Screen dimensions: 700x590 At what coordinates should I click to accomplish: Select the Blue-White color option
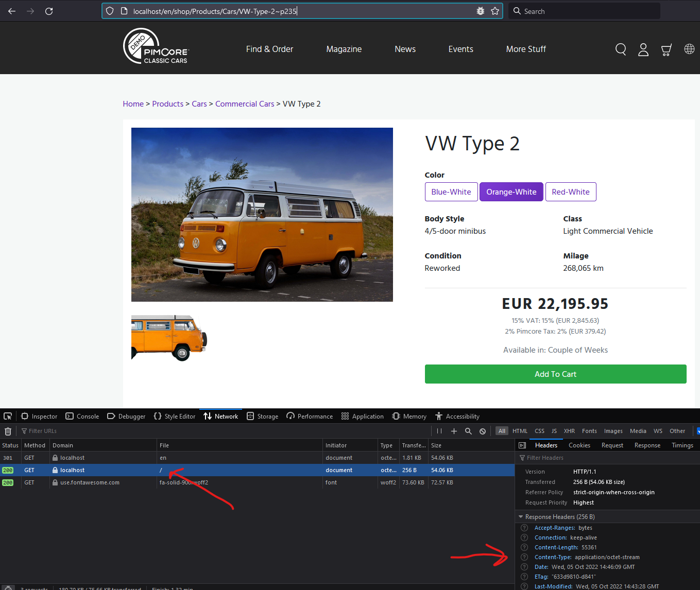point(451,192)
